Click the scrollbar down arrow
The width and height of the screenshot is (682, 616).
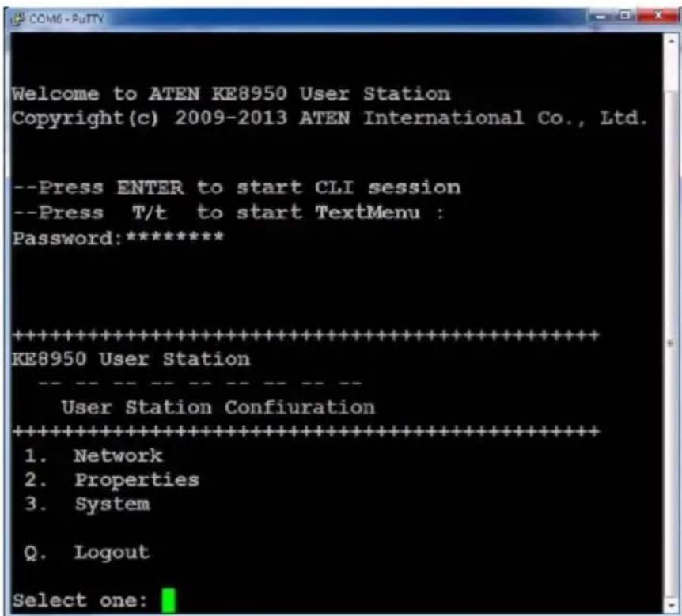pos(671,605)
